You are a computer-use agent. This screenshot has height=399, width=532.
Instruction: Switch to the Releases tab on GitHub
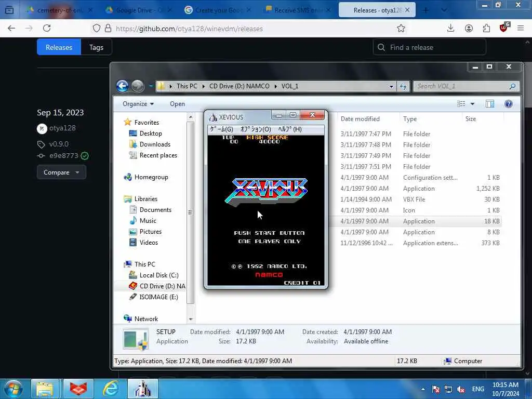tap(59, 47)
